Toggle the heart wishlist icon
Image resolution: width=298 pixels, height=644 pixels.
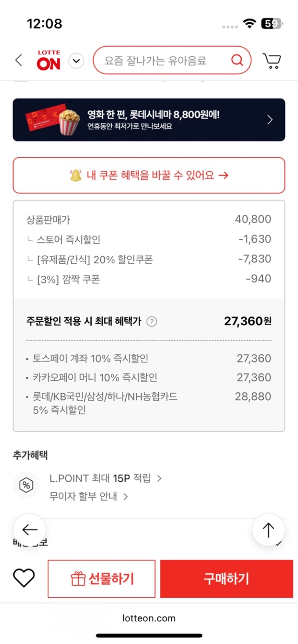click(24, 578)
